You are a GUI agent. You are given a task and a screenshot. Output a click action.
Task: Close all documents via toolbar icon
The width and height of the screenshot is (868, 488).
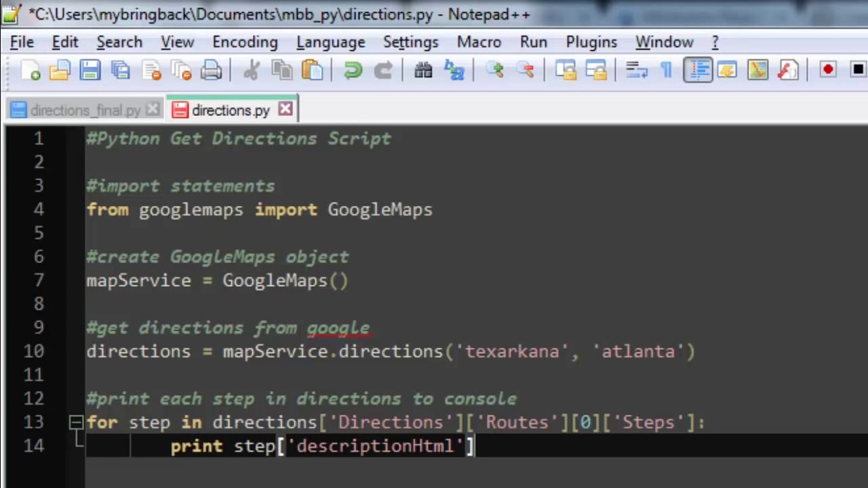coord(182,70)
